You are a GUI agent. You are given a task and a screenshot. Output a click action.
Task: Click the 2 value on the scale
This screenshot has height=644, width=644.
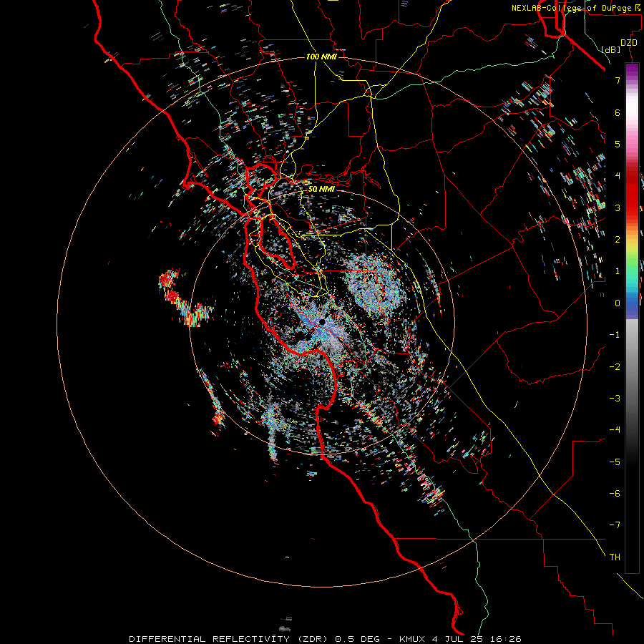[618, 240]
